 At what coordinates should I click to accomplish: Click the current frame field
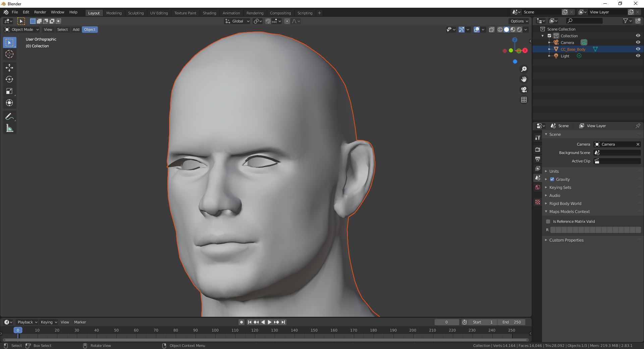tap(446, 322)
